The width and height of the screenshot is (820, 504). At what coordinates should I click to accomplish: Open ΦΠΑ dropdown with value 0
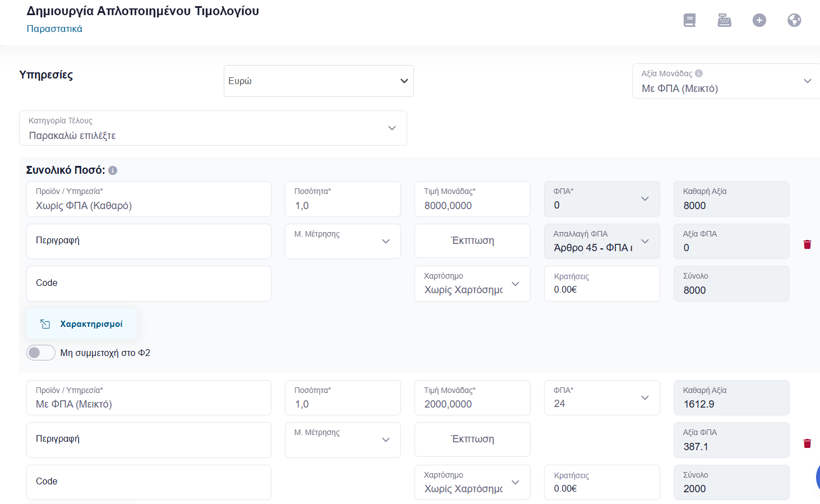coord(602,199)
